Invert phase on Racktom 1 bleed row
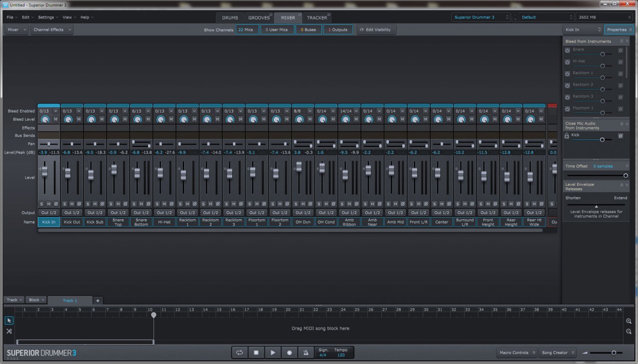 coord(621,74)
